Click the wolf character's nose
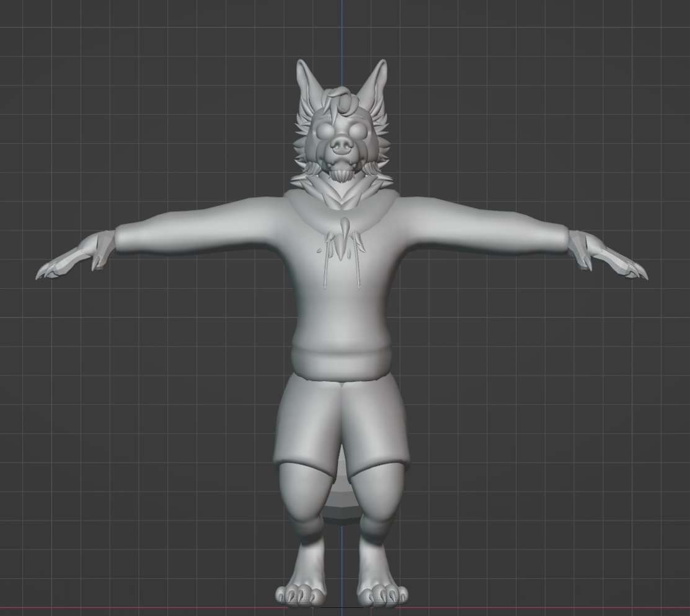 342,144
